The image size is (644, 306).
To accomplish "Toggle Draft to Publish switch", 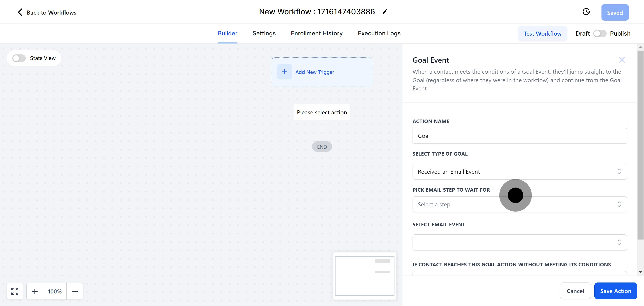I will point(600,34).
